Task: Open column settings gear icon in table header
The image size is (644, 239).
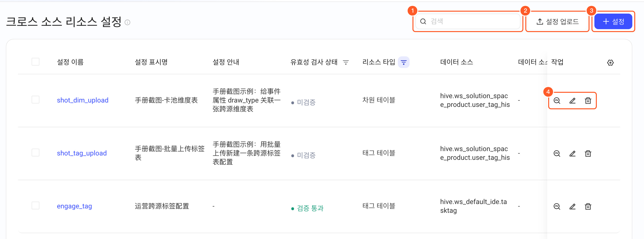Action: point(610,63)
